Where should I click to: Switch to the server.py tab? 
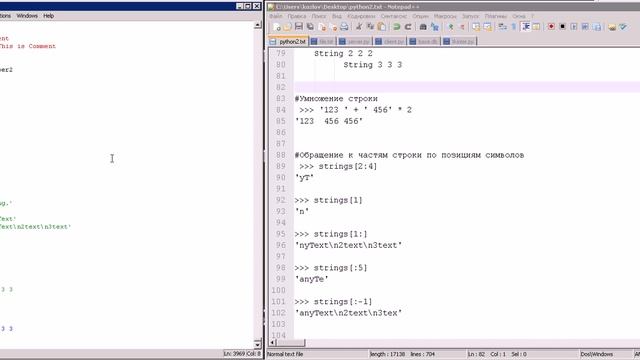coord(355,41)
